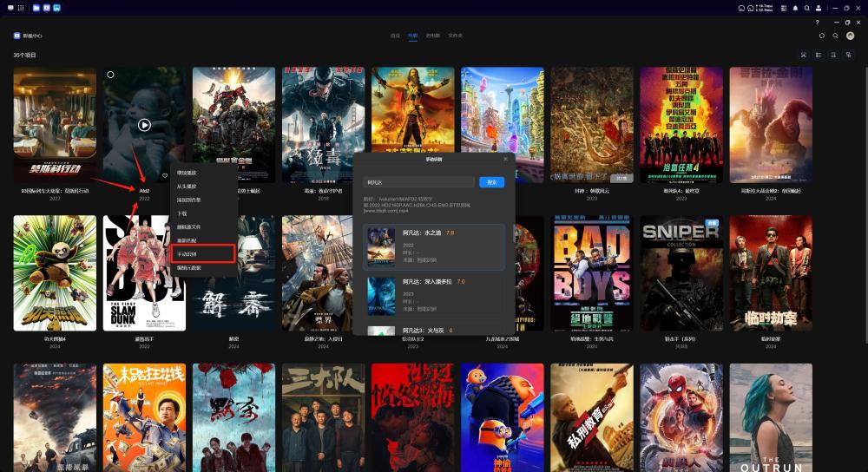Click the circular refresh icon near search
The width and height of the screenshot is (868, 472).
point(821,36)
